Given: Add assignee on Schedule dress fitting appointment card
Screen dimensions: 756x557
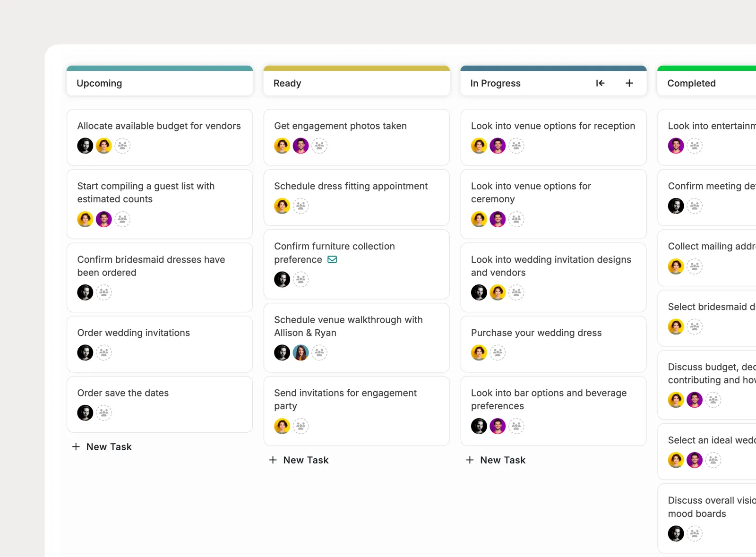Looking at the screenshot, I should 301,206.
